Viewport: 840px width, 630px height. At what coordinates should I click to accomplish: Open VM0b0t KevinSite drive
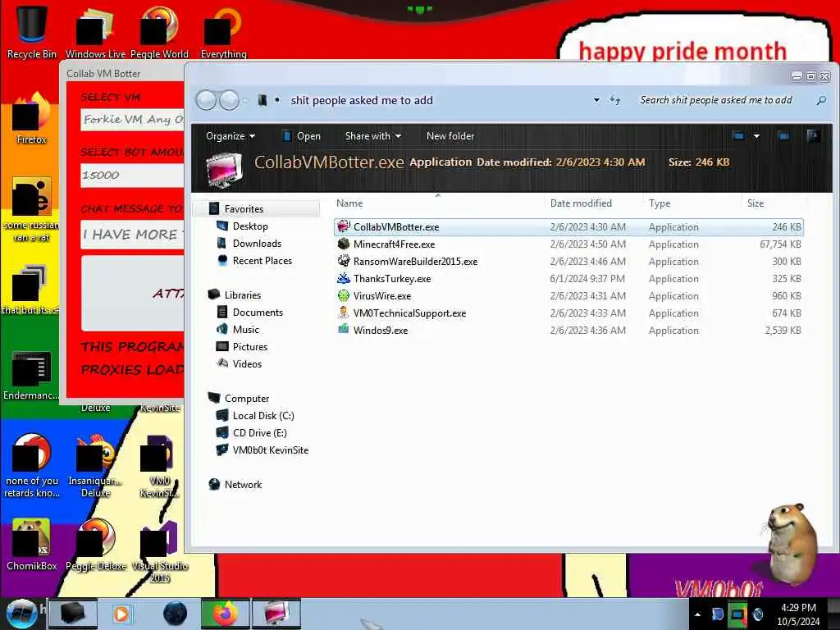(271, 450)
